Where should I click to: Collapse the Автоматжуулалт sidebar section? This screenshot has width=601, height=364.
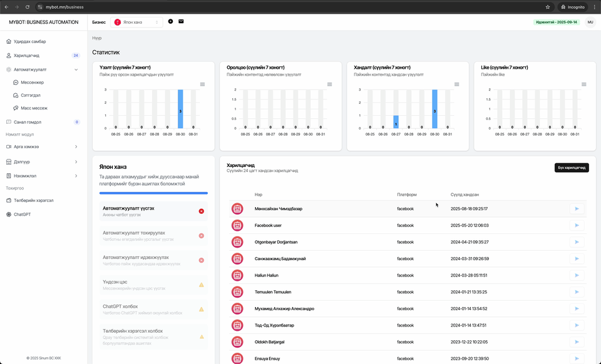coord(76,69)
